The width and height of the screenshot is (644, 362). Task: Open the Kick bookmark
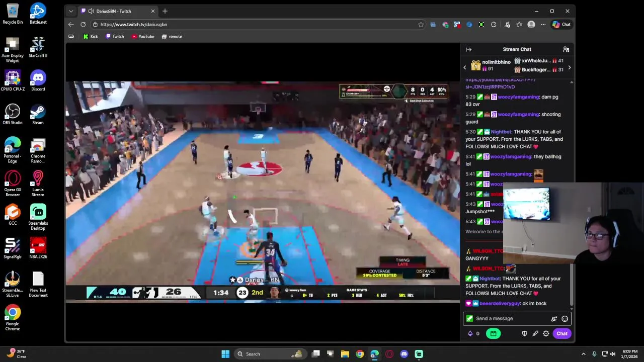pos(91,36)
